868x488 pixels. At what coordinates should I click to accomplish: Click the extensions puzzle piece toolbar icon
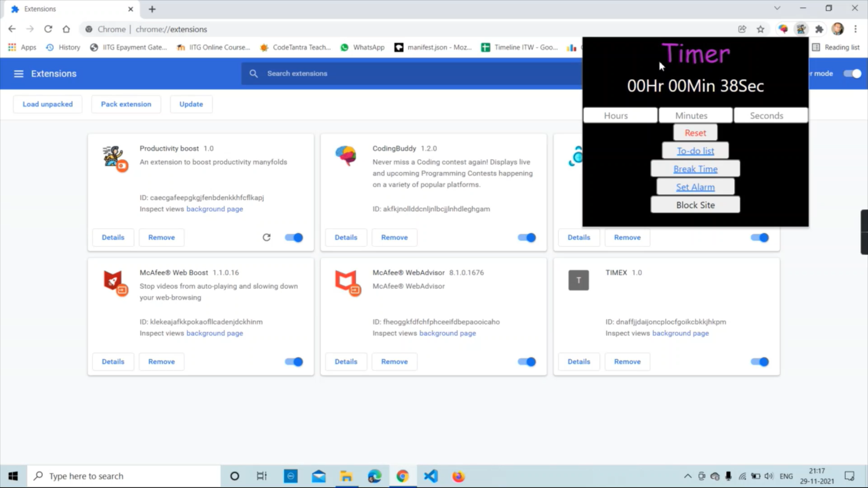click(820, 28)
